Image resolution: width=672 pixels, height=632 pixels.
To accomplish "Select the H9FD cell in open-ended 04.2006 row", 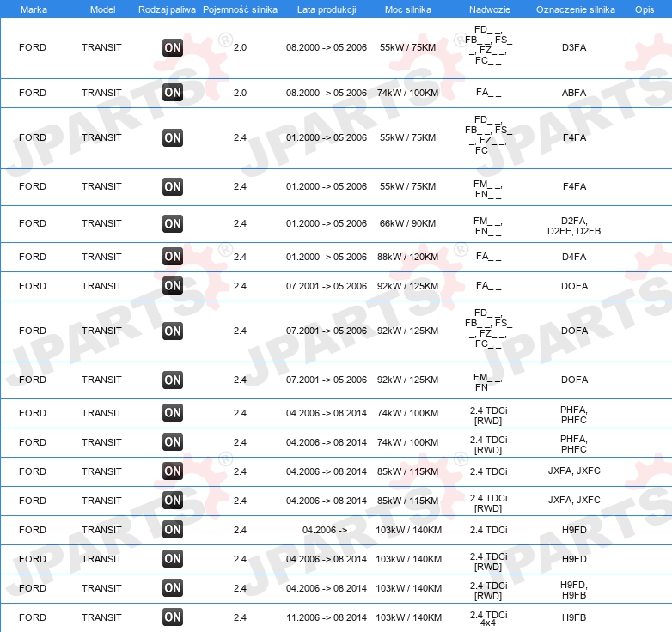I will point(574,530).
